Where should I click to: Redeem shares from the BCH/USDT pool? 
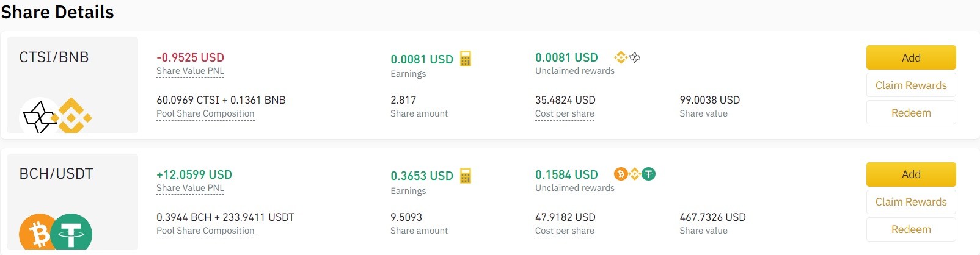tap(911, 229)
